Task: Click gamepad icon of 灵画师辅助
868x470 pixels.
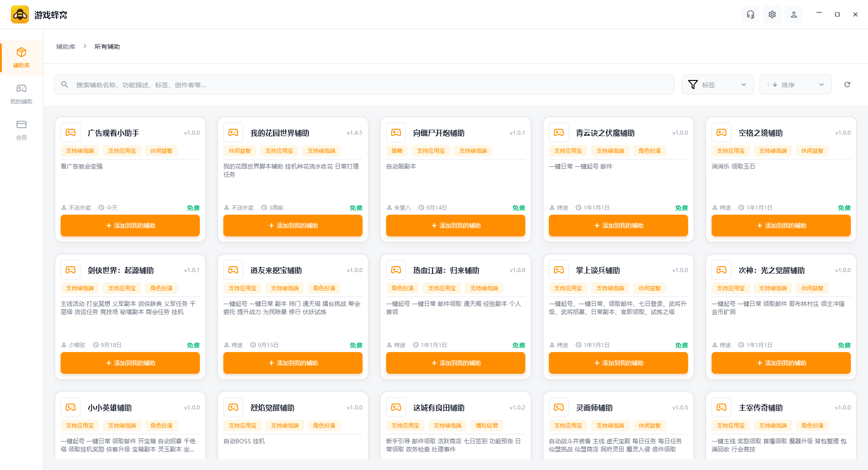Action: click(x=559, y=407)
